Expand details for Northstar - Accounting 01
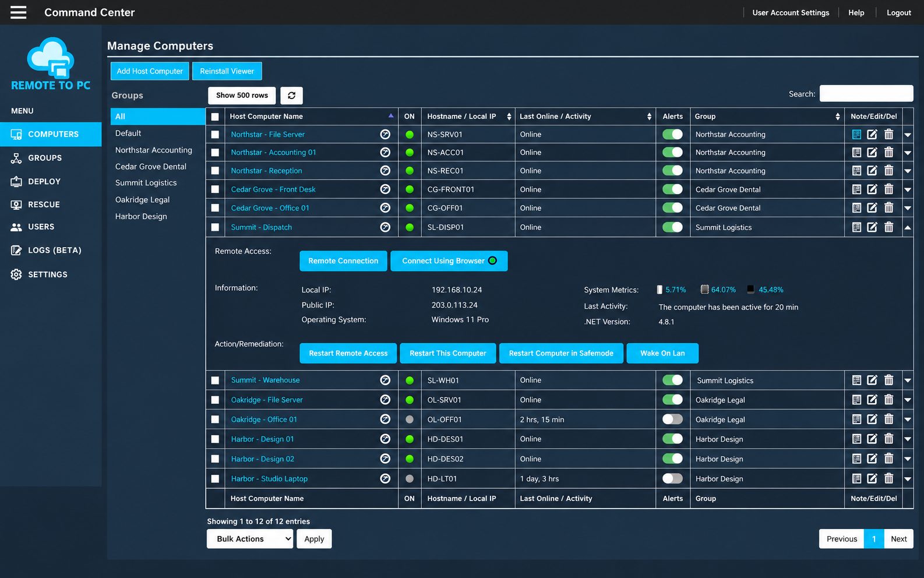 click(908, 153)
